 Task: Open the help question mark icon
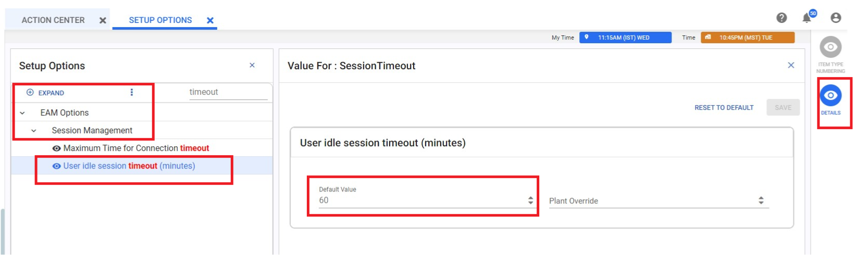coord(782,18)
